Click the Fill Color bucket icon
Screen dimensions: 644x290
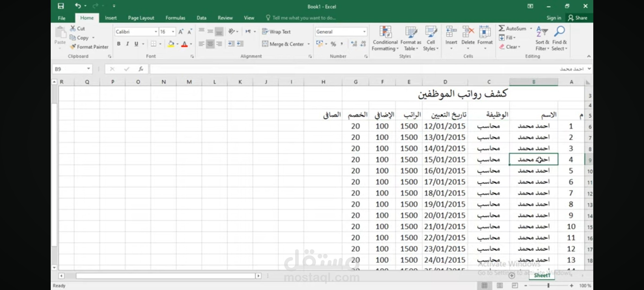(x=171, y=44)
